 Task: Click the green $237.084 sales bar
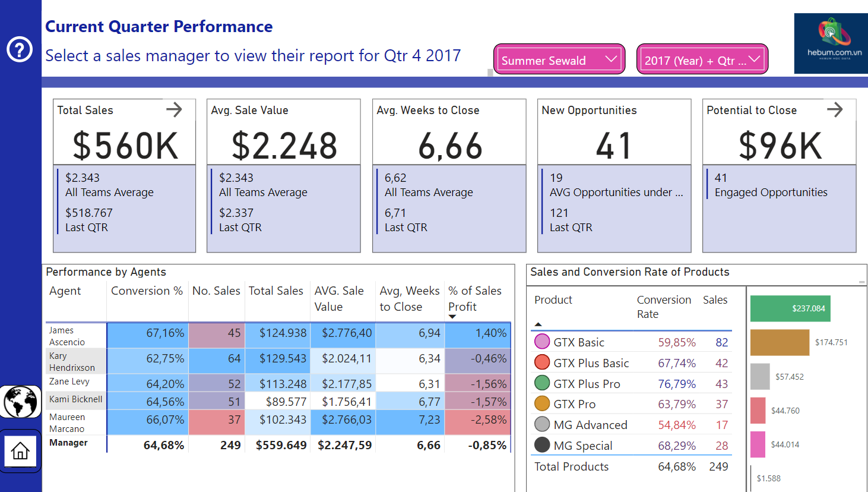(790, 308)
